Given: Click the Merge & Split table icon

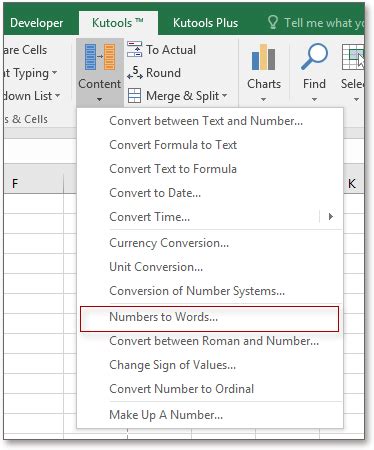Looking at the screenshot, I should (135, 96).
